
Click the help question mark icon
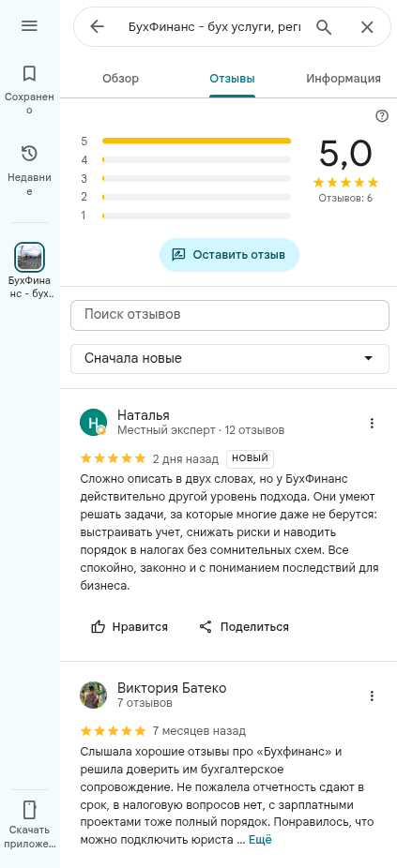coord(382,115)
